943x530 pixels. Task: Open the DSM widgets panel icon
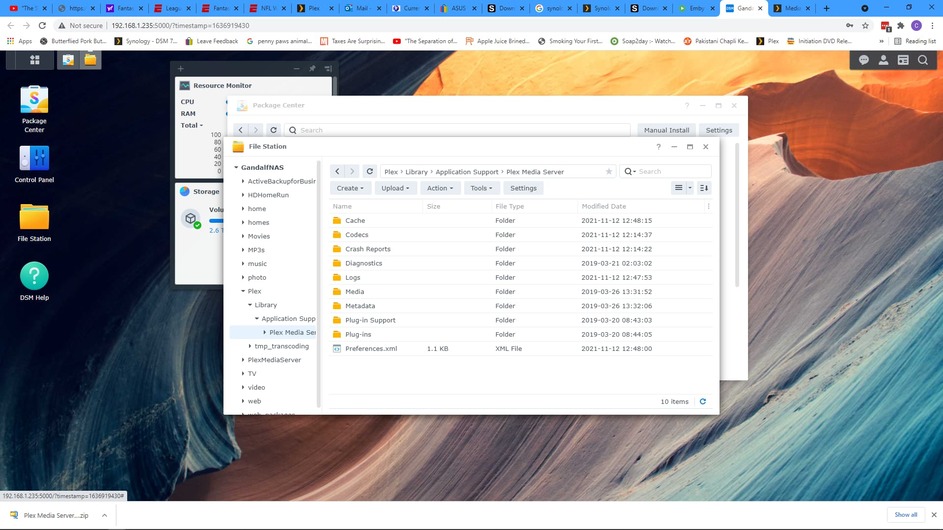tap(903, 60)
